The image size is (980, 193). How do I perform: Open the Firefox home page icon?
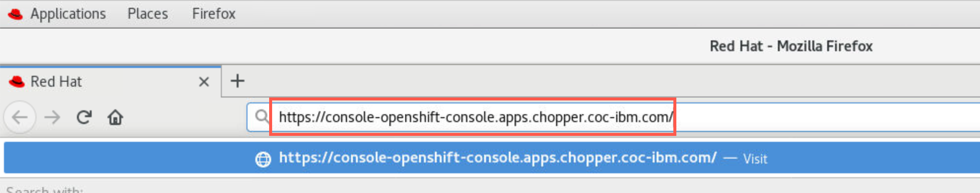point(115,117)
